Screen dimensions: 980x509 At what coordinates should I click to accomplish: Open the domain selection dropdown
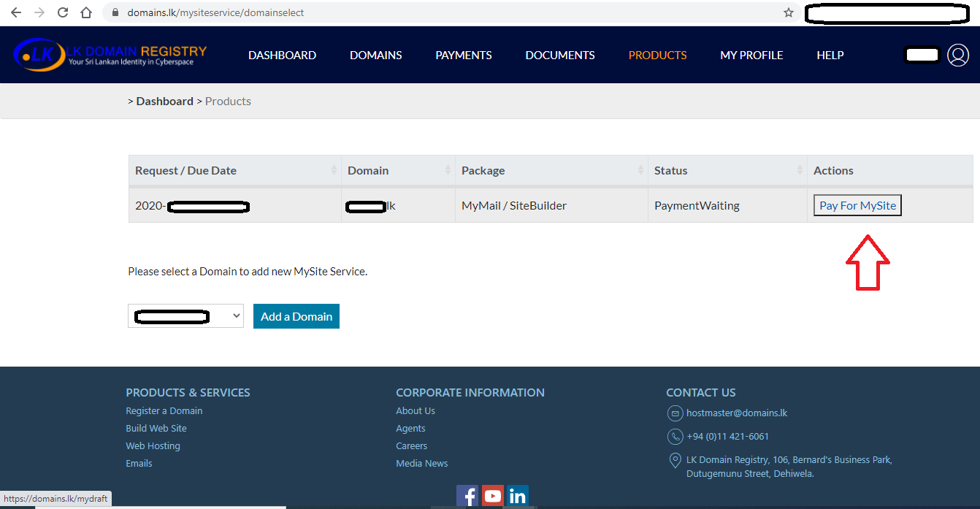pos(185,315)
